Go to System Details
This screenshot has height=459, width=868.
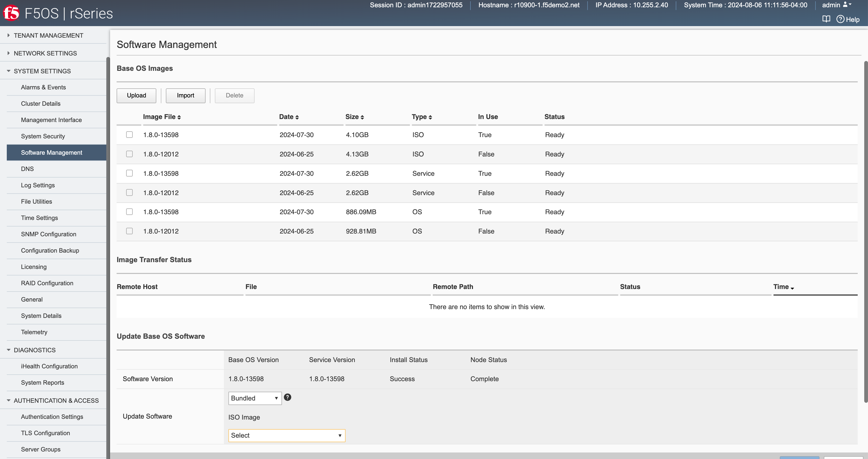click(57, 316)
